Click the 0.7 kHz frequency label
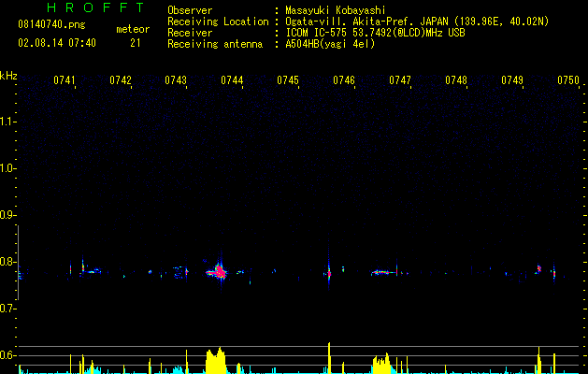The height and width of the screenshot is (374, 588). 7,309
